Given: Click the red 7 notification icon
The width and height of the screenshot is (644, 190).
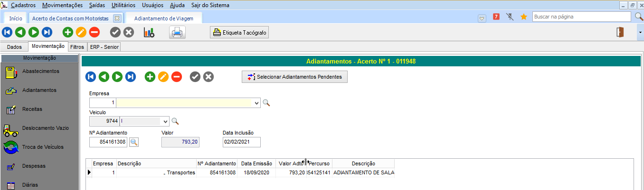Looking at the screenshot, I should [x=496, y=17].
